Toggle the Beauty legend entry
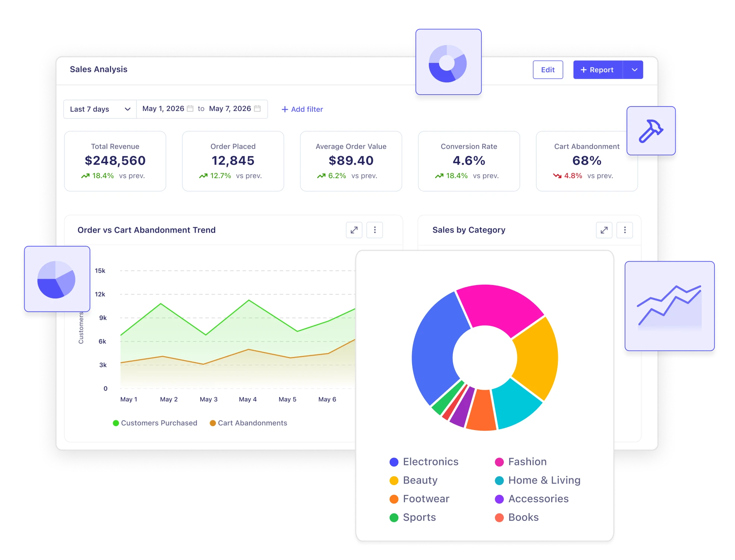This screenshot has height=560, width=735. click(414, 480)
